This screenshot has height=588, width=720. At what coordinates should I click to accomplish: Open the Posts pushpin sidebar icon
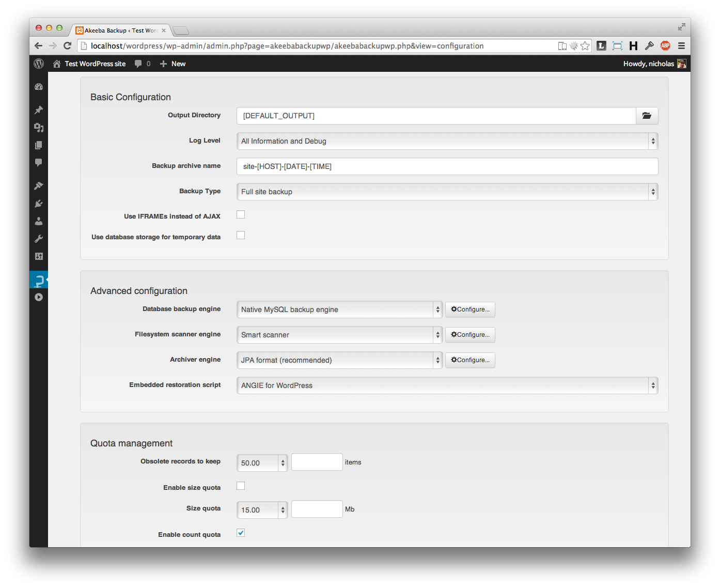39,110
